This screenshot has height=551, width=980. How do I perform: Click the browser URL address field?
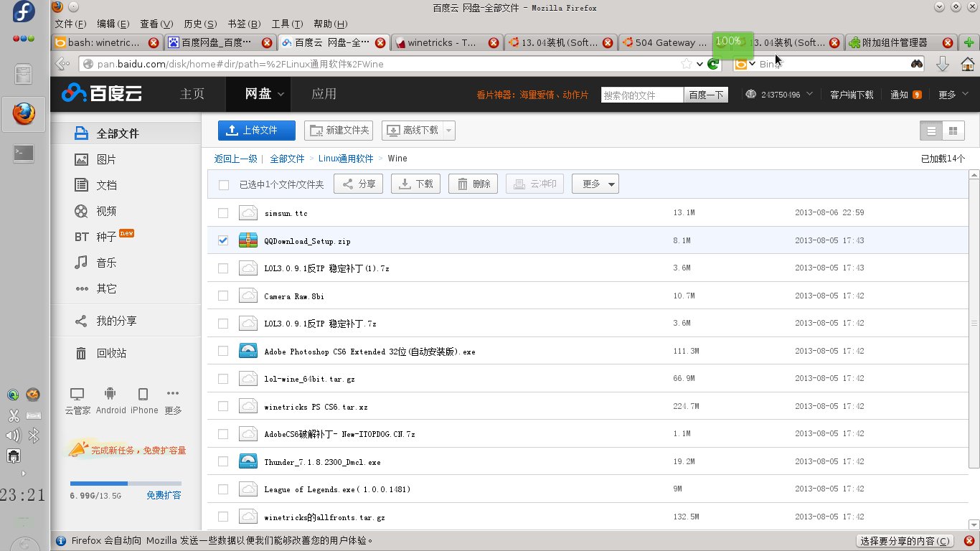(387, 64)
